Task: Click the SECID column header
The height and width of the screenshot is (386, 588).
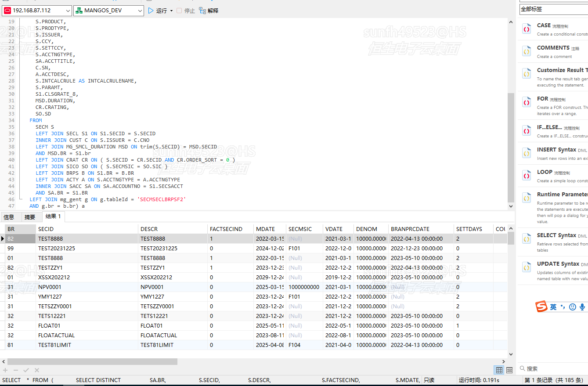Action: 46,229
